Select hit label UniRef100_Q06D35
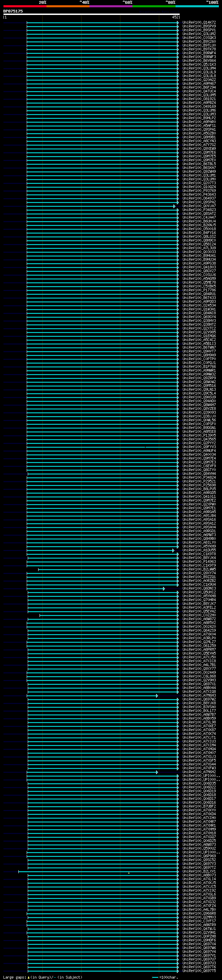 pos(199,784)
